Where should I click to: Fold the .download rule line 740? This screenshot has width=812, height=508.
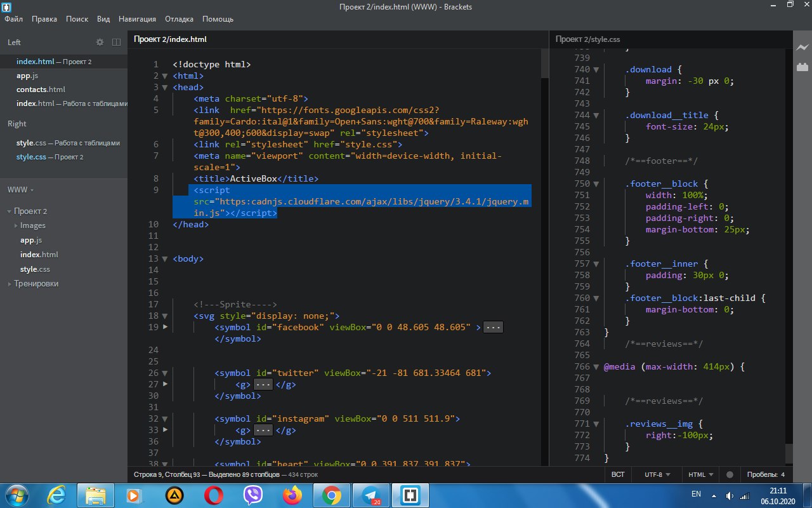(596, 70)
